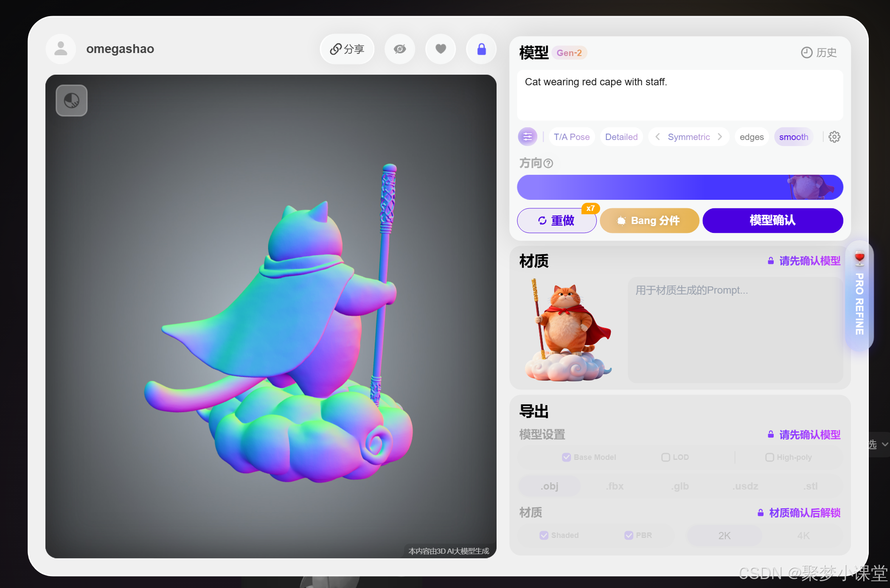Click the omegashao user avatar
The image size is (890, 588).
pos(61,49)
